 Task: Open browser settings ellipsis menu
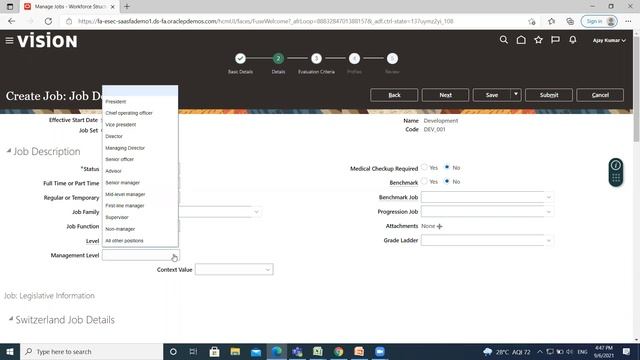point(628,21)
